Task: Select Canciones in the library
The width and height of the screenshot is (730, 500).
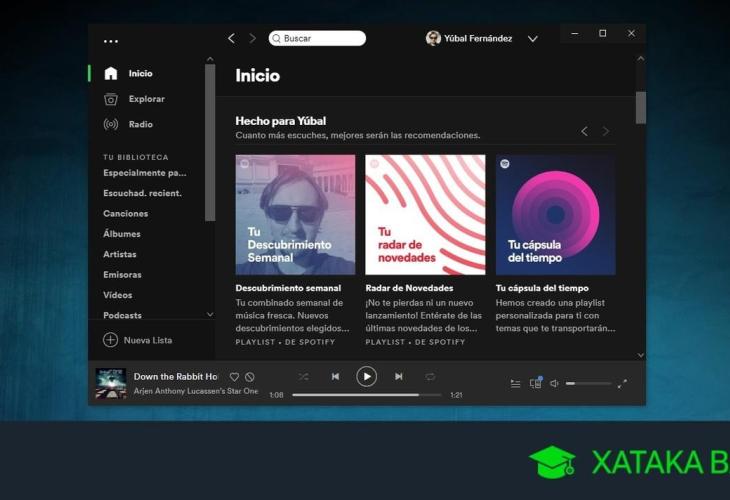Action: (126, 213)
